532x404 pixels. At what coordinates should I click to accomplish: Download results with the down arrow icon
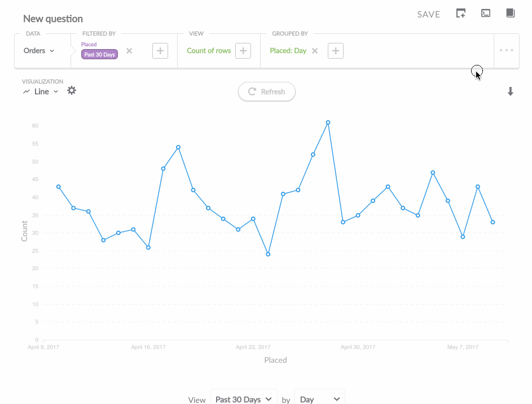(x=510, y=91)
